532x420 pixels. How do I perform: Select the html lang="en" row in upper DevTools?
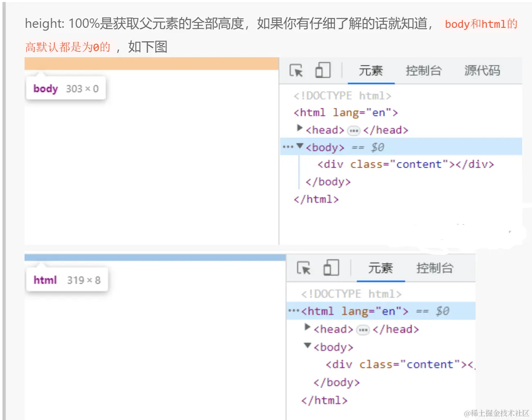(x=346, y=112)
